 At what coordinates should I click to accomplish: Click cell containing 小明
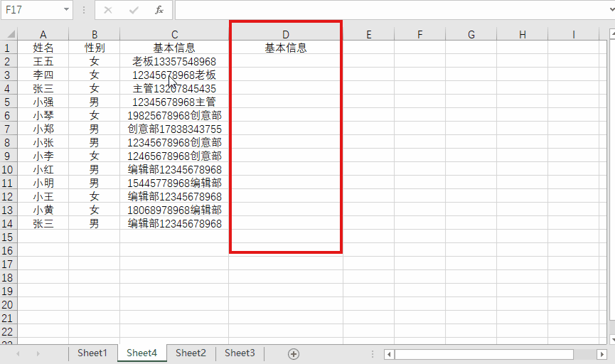coord(43,183)
